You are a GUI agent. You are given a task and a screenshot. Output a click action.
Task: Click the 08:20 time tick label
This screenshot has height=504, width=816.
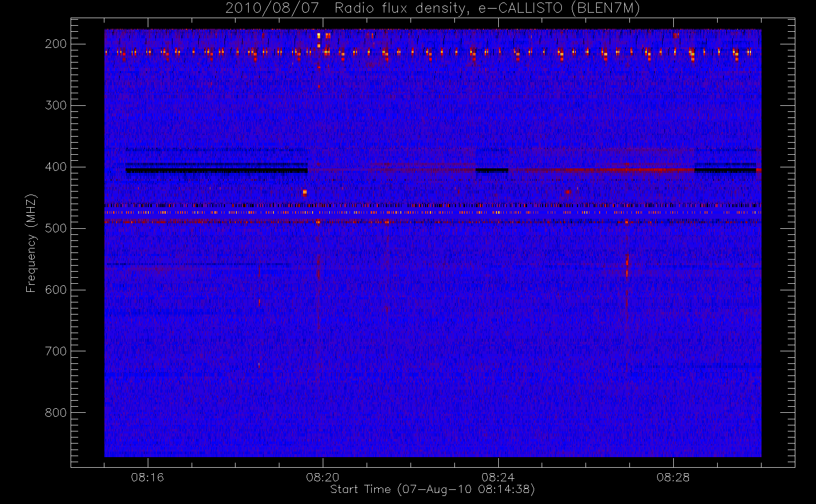pos(323,477)
